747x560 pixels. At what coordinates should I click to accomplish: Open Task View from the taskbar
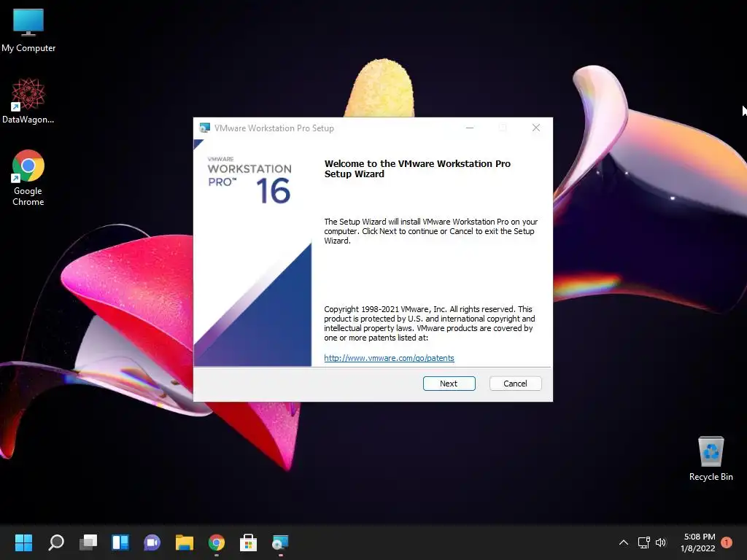88,542
